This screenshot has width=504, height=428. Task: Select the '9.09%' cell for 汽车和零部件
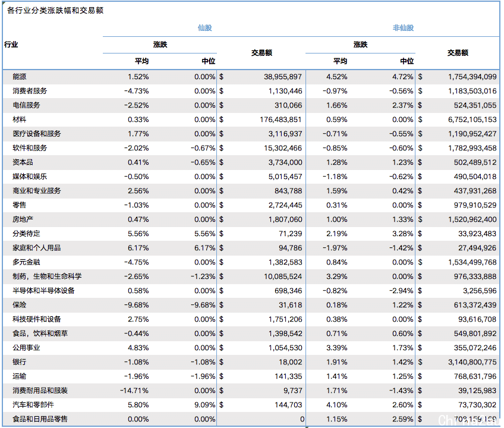point(204,405)
